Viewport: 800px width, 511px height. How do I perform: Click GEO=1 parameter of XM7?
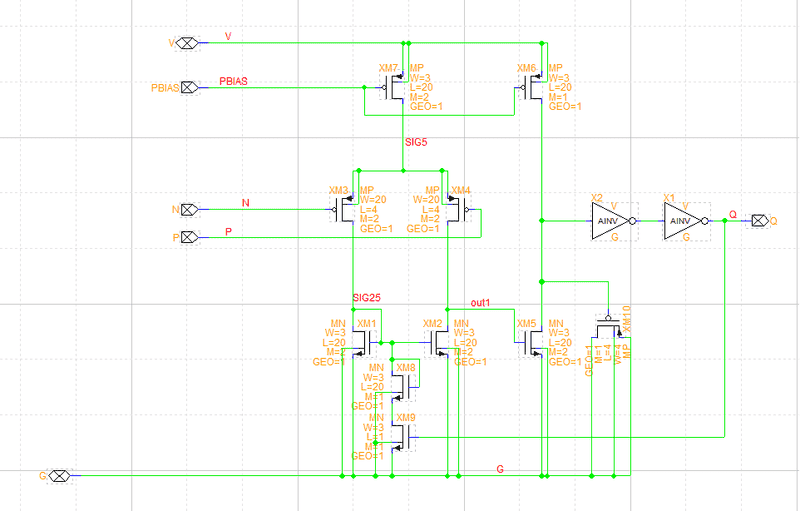coord(427,107)
